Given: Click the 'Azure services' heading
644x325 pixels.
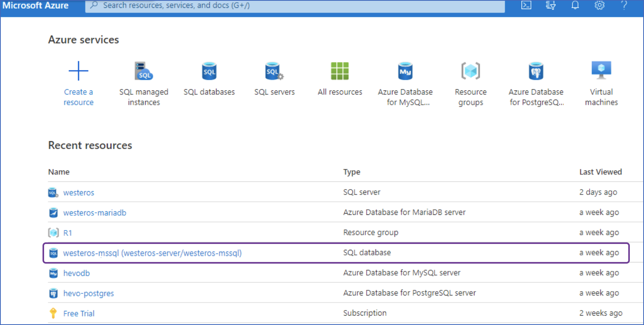Looking at the screenshot, I should [83, 40].
